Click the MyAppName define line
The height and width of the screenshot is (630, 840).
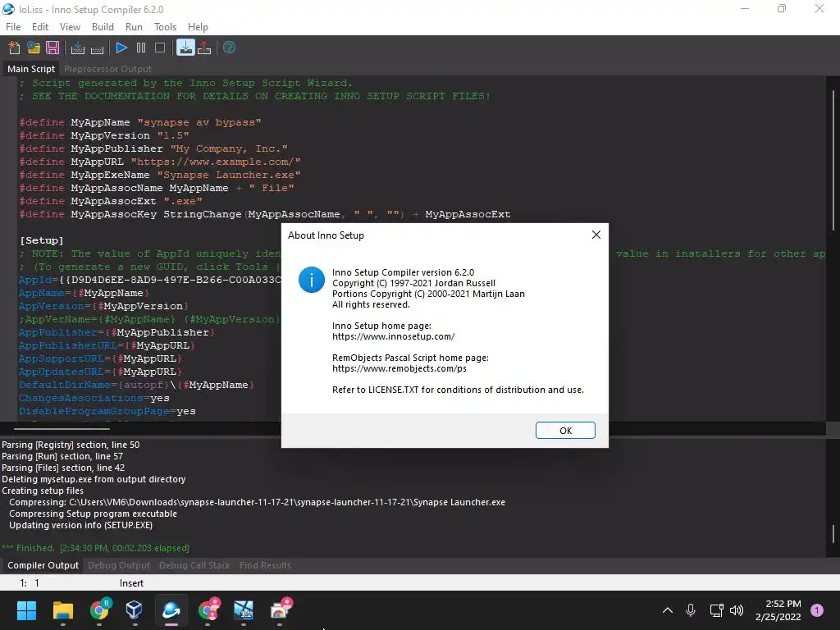point(140,122)
